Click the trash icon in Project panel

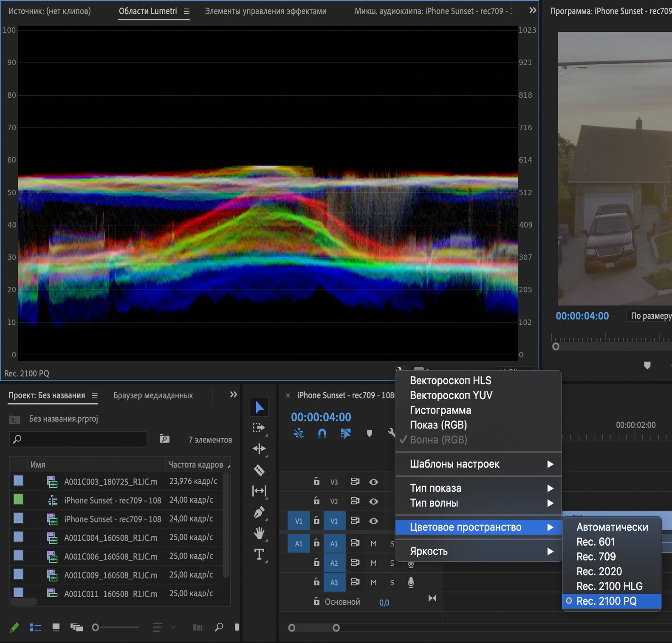[237, 627]
